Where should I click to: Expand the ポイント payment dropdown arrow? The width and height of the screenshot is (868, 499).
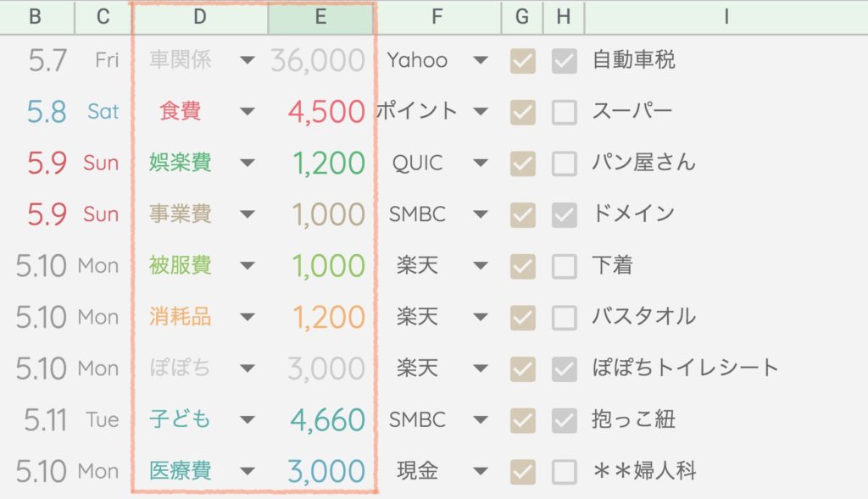pos(481,112)
